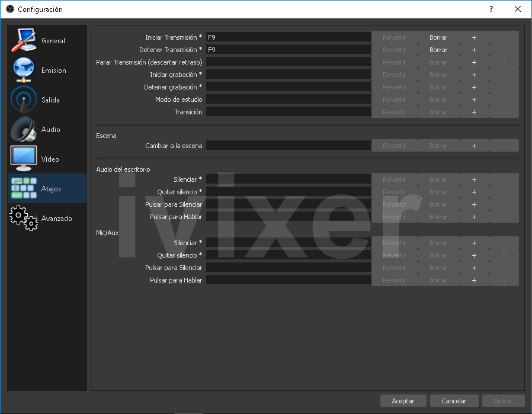Image resolution: width=532 pixels, height=414 pixels.
Task: Clear the Iniciar Transmisión hotkey with Borrar
Action: (x=438, y=37)
